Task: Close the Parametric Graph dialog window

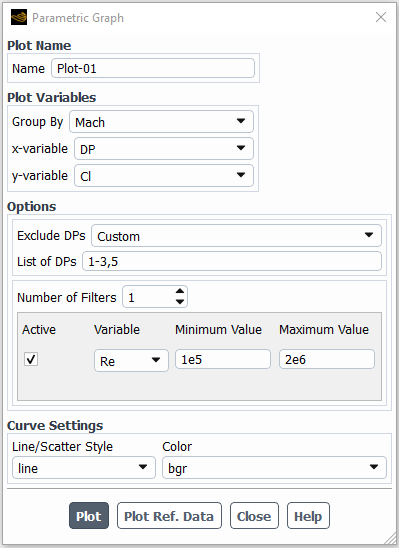Action: click(381, 17)
